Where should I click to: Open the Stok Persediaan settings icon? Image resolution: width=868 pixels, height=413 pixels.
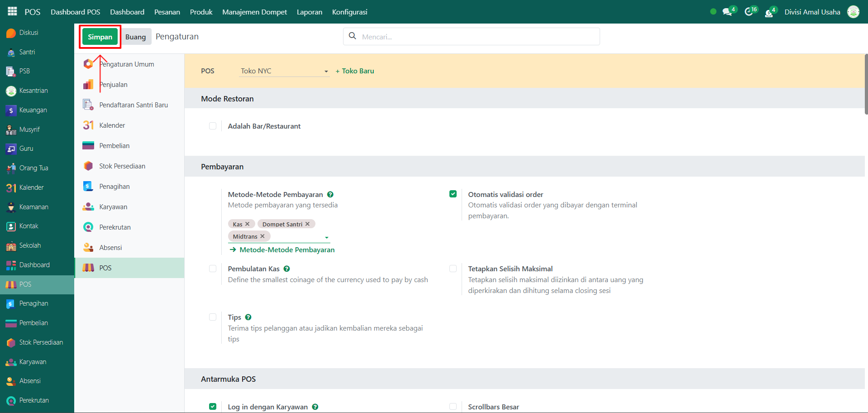(88, 166)
